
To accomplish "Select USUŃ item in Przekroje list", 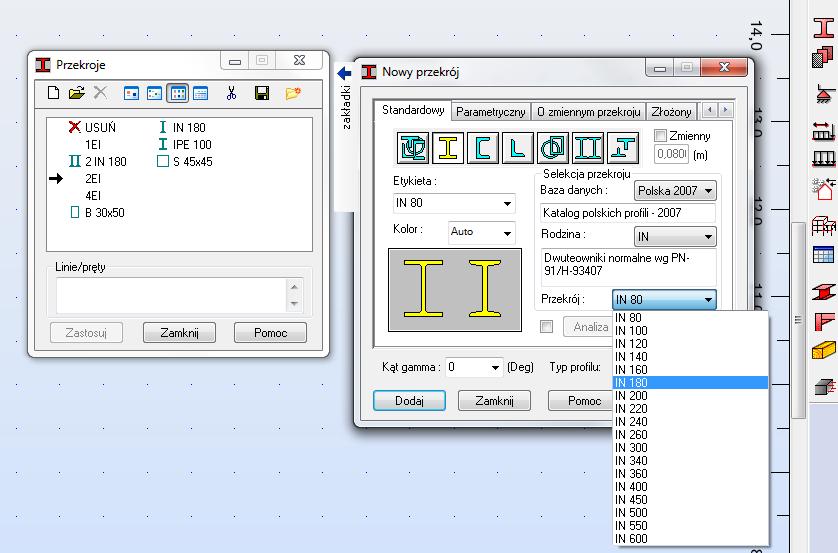I will (92, 128).
